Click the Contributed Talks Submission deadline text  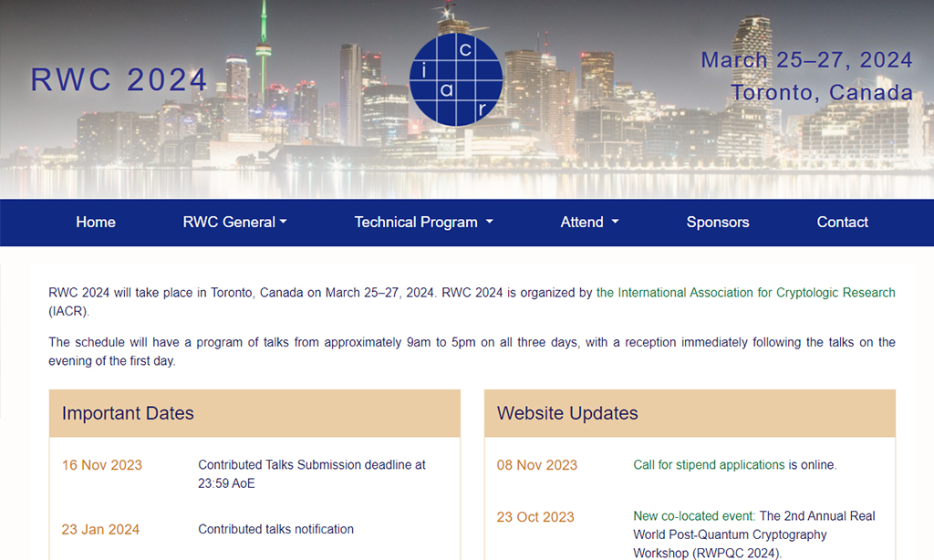click(312, 473)
